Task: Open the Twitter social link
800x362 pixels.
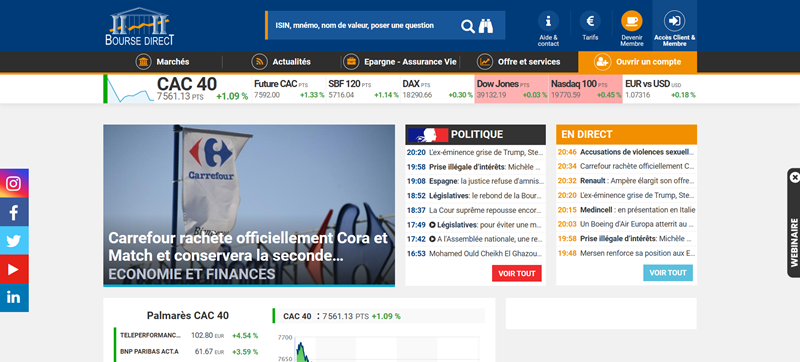Action: pyautogui.click(x=14, y=241)
